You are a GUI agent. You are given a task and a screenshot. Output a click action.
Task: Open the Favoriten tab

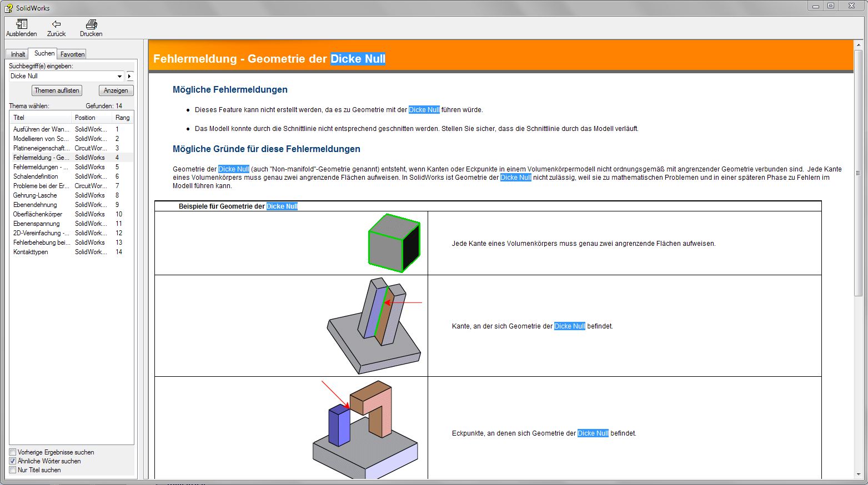click(72, 54)
